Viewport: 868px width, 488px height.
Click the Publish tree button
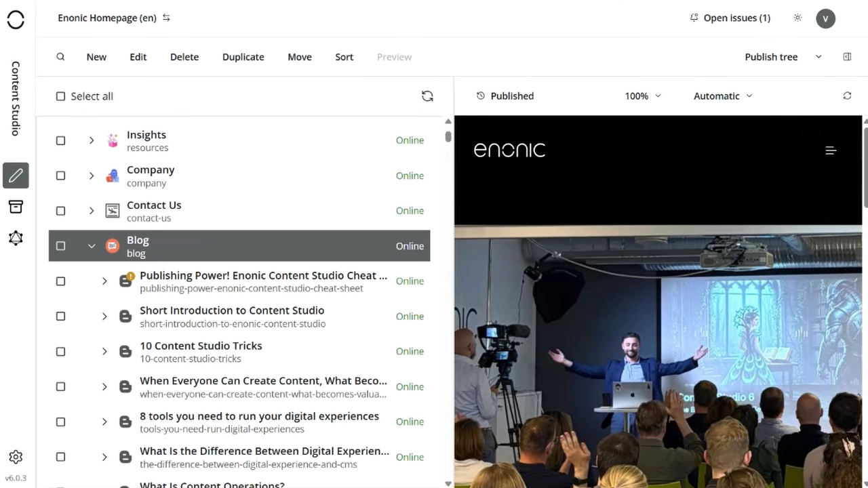pyautogui.click(x=771, y=57)
